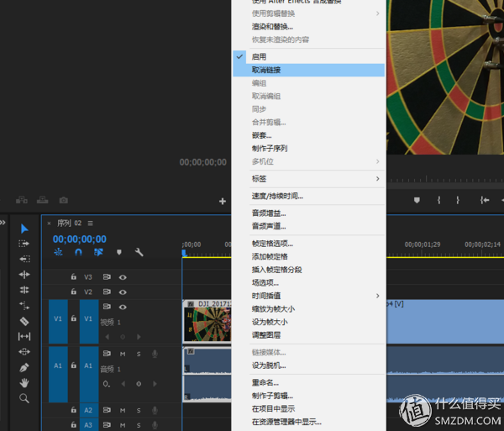
Task: Toggle lock on the V2 track
Action: click(74, 292)
